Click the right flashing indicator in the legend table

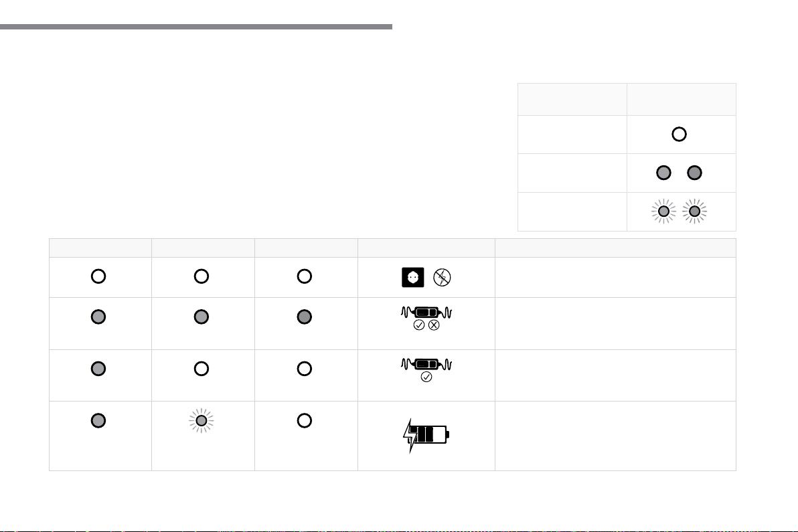(695, 211)
